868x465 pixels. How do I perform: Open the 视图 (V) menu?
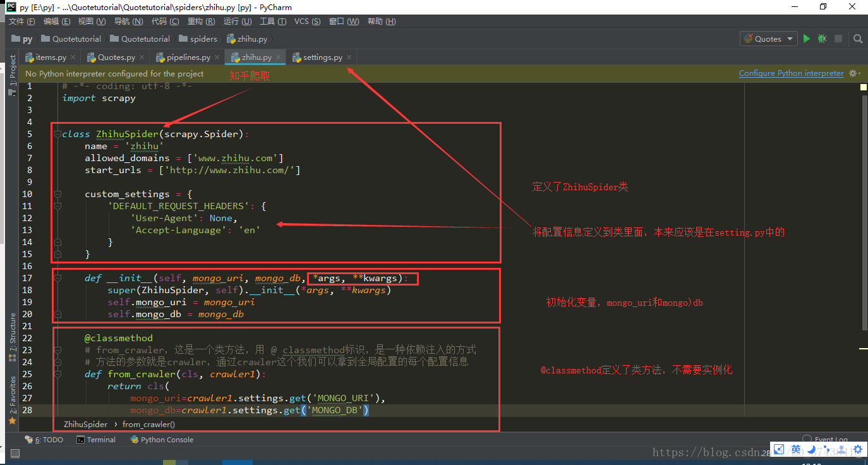[x=92, y=21]
